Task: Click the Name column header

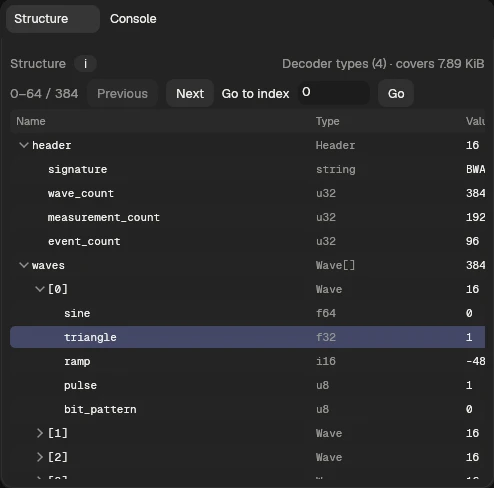Action: pos(31,121)
